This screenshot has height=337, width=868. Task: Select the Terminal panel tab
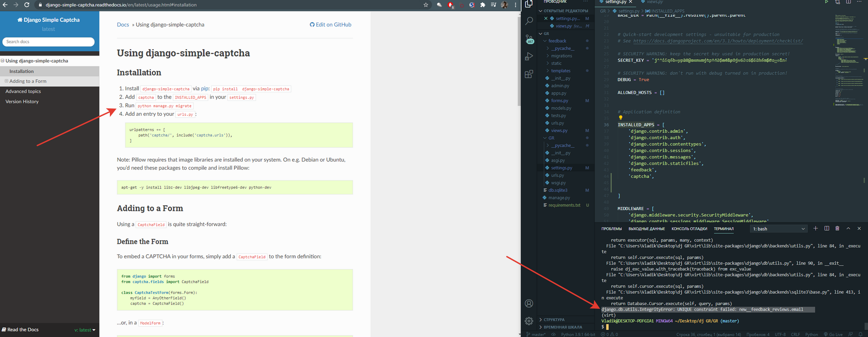pos(723,229)
